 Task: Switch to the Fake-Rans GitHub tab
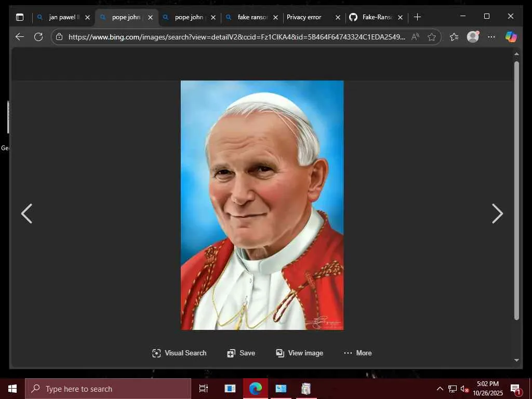(x=376, y=17)
